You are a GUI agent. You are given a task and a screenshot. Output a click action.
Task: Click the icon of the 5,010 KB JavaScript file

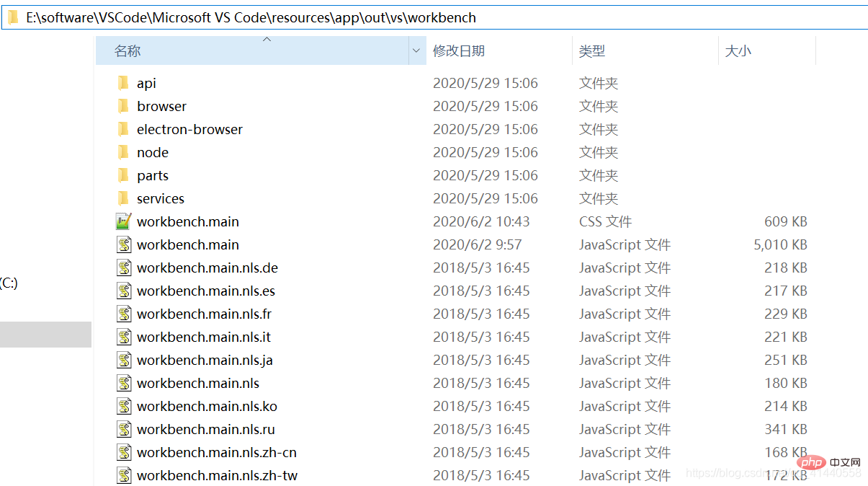click(124, 244)
